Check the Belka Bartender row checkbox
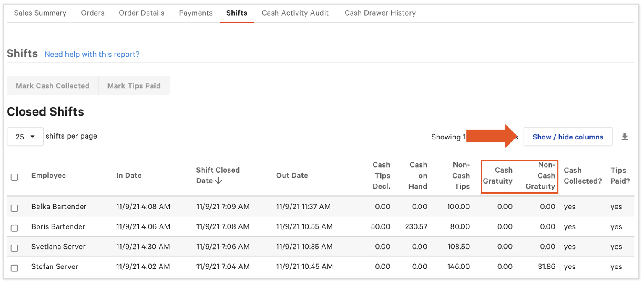 [x=14, y=208]
